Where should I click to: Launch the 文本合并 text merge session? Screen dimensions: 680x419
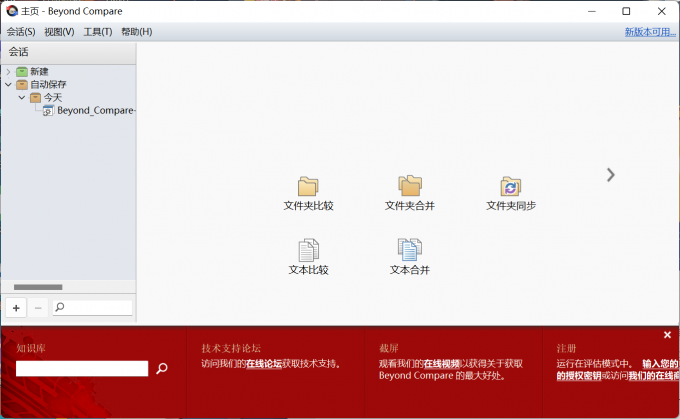(x=409, y=257)
